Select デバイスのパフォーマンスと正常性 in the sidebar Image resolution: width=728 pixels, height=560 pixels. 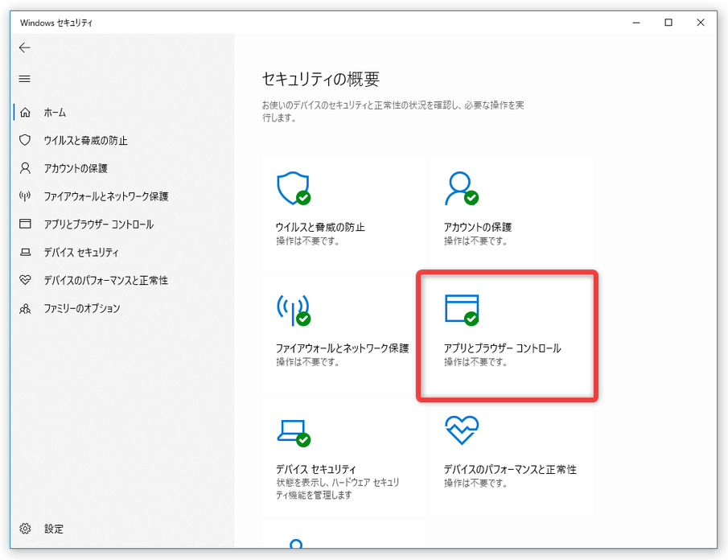tap(106, 281)
